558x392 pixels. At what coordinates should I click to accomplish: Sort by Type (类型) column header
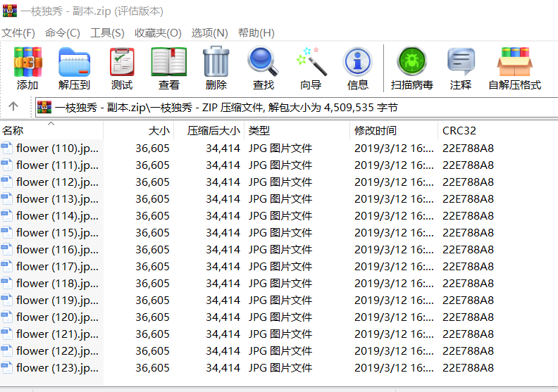(297, 130)
